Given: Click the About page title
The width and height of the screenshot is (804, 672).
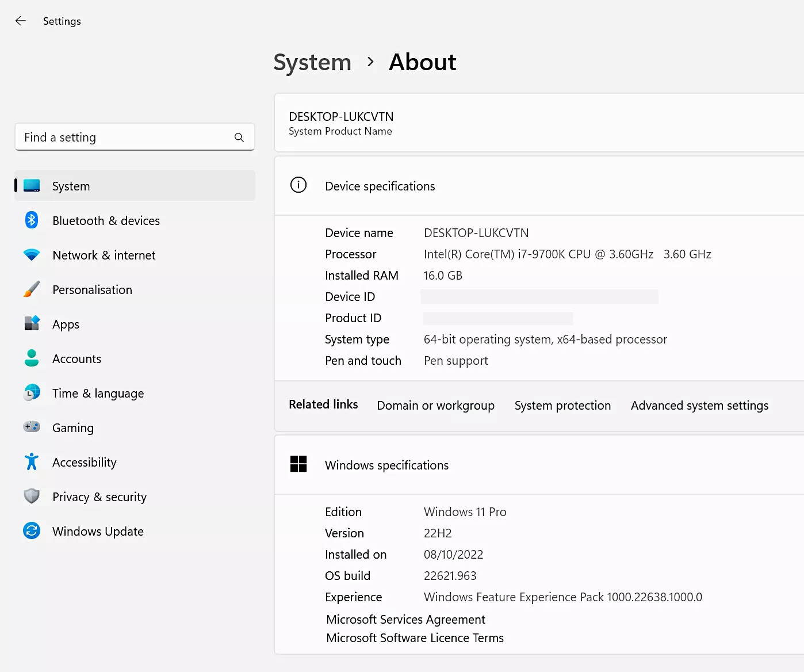Looking at the screenshot, I should pos(423,62).
